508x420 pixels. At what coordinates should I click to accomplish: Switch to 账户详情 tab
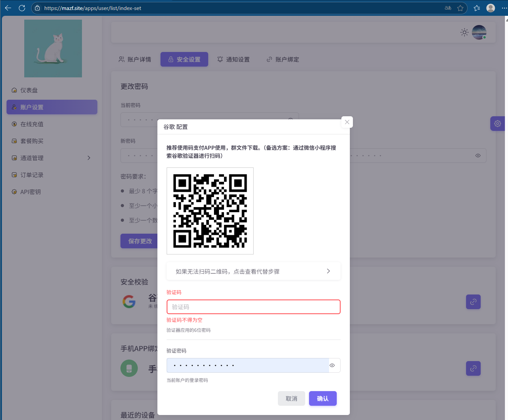[135, 59]
